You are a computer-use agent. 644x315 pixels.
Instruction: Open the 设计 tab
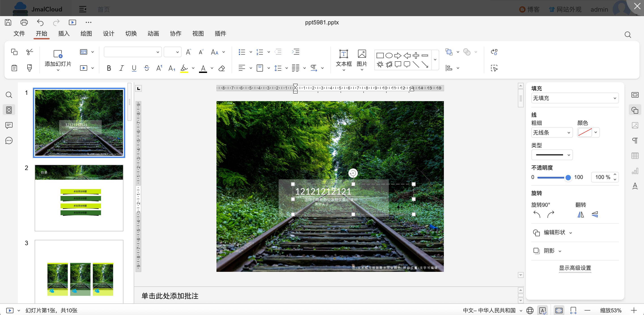[x=108, y=34]
